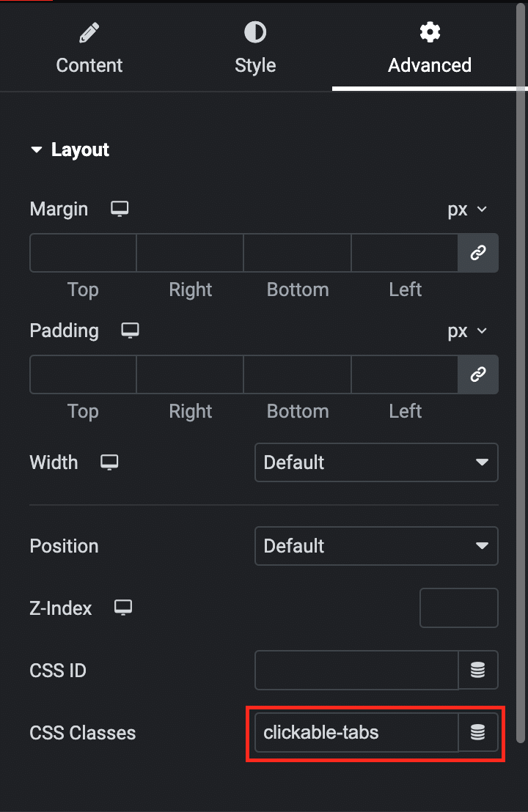Click the Width responsive device icon
Screen dimensions: 528x812
109,462
